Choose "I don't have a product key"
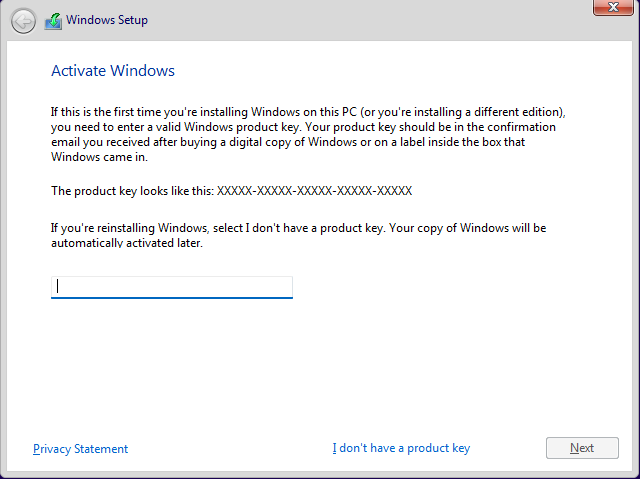 (401, 448)
